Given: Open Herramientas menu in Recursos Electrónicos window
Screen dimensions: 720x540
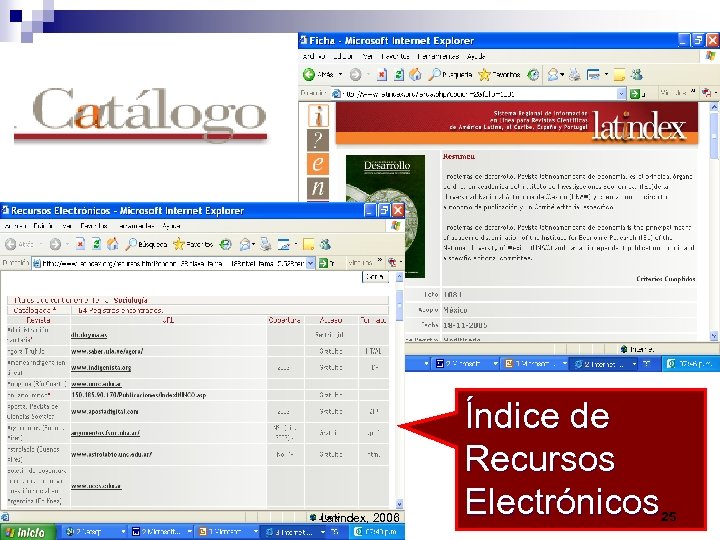Looking at the screenshot, I should click(136, 226).
